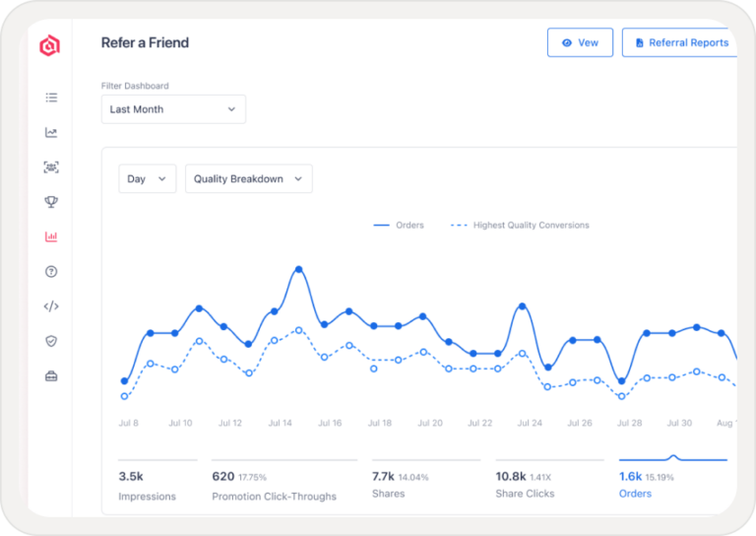The width and height of the screenshot is (756, 536).
Task: Click the View button with eye icon
Action: [580, 43]
